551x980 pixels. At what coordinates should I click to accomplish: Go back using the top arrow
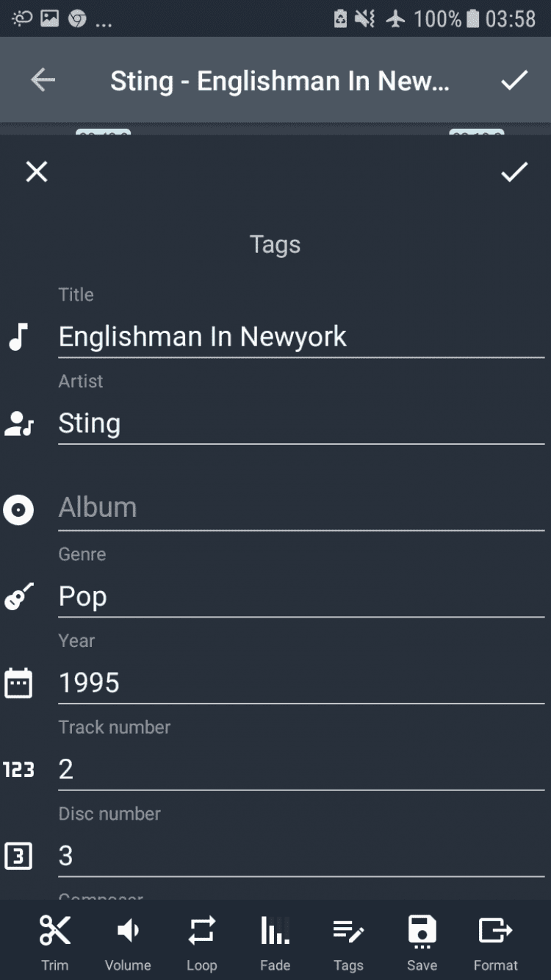[43, 80]
